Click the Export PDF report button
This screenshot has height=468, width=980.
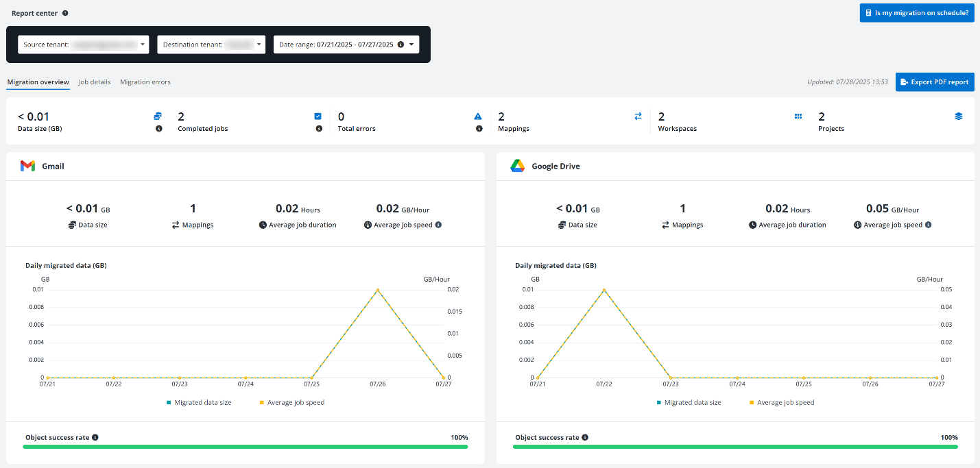pyautogui.click(x=935, y=82)
